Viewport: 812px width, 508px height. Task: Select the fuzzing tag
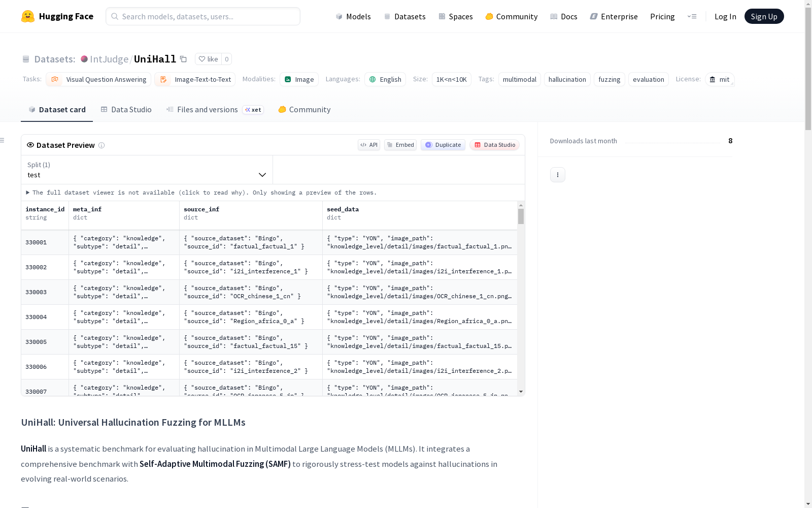pyautogui.click(x=610, y=79)
